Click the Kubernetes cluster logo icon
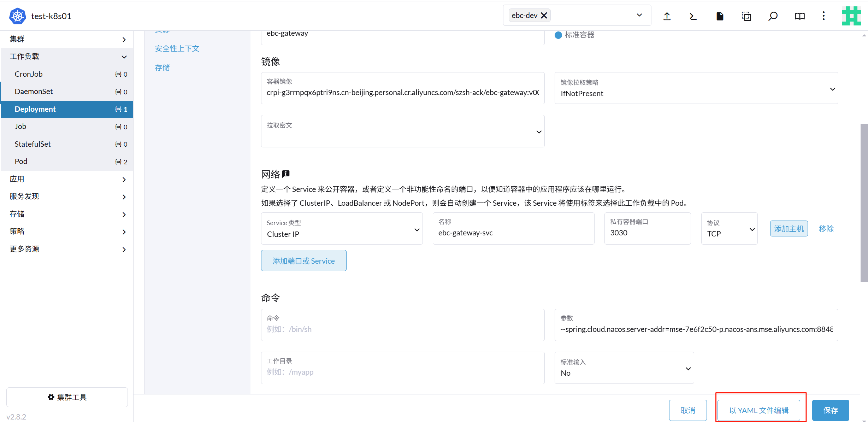Viewport: 868px width, 422px height. point(17,16)
